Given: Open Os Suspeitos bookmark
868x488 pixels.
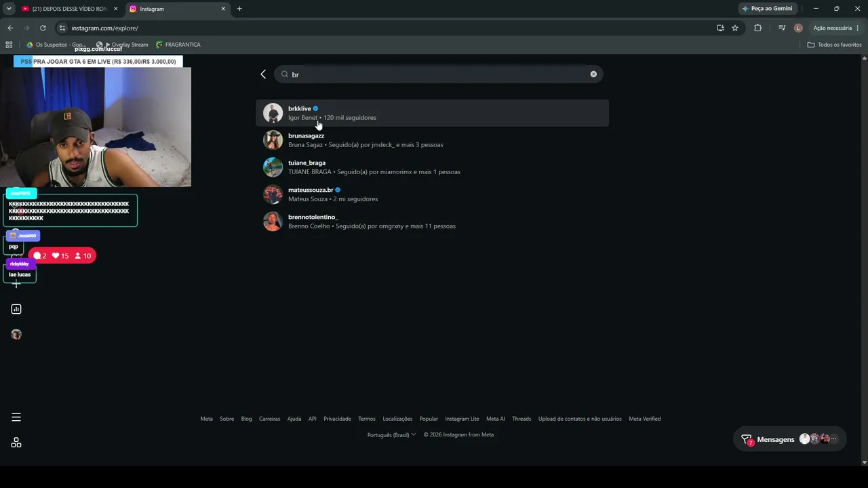Looking at the screenshot, I should pyautogui.click(x=56, y=45).
